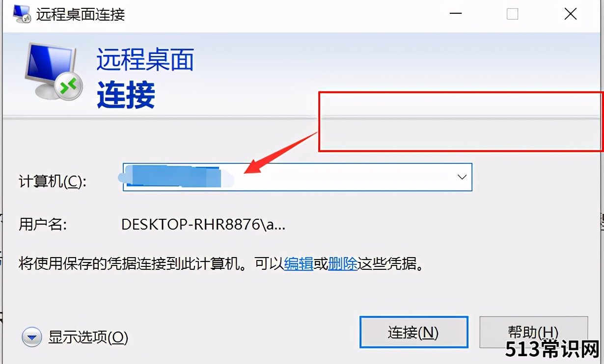The image size is (604, 364).
Task: Open the 编辑 credentials link
Action: click(299, 264)
